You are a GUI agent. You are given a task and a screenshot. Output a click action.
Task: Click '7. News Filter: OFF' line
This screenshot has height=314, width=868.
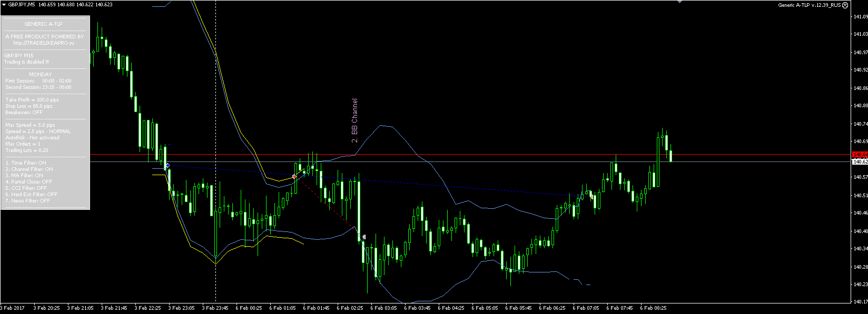pyautogui.click(x=28, y=200)
